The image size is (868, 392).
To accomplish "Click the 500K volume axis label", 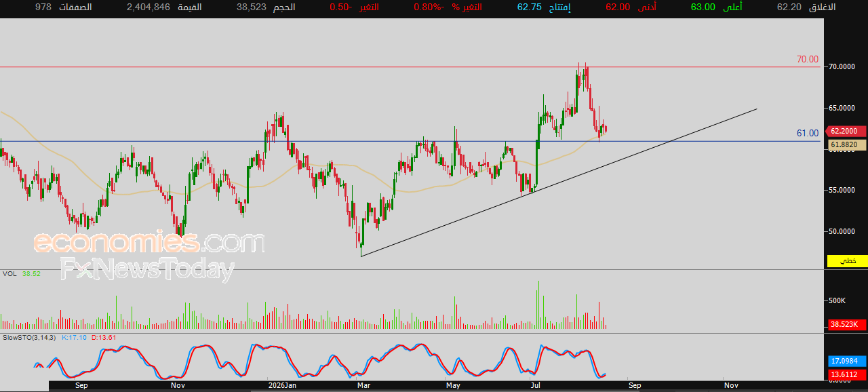I will point(837,300).
